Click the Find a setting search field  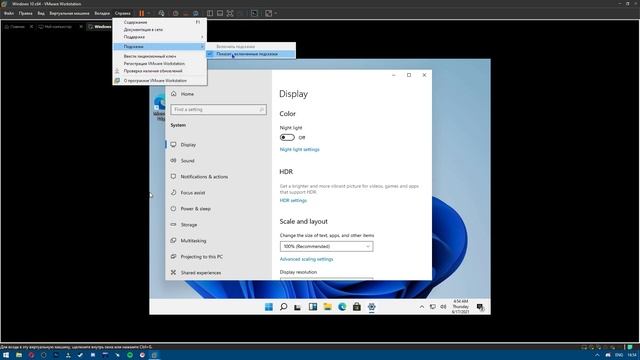point(218,109)
